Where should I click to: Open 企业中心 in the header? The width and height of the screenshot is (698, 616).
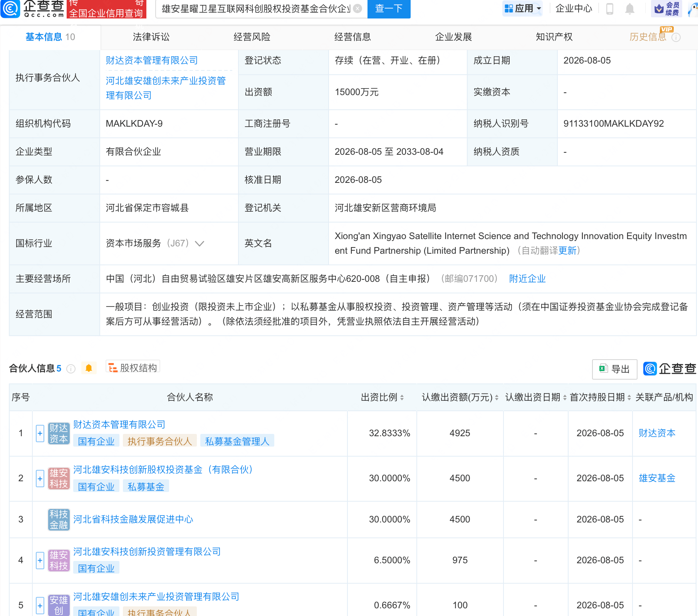tap(574, 8)
